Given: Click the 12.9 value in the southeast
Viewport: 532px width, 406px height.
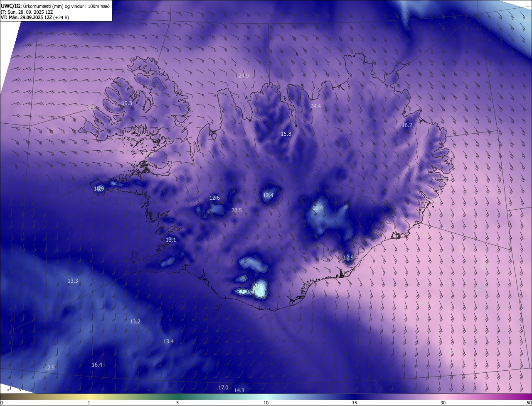Looking at the screenshot, I should [x=348, y=257].
